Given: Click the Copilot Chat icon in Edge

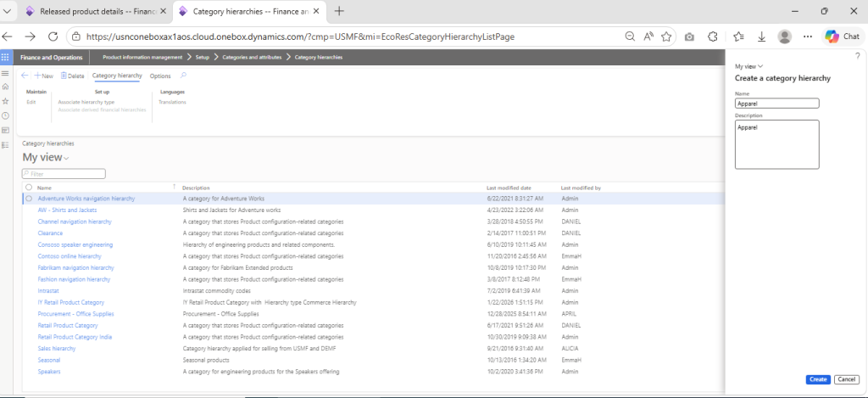Looking at the screenshot, I should click(840, 36).
